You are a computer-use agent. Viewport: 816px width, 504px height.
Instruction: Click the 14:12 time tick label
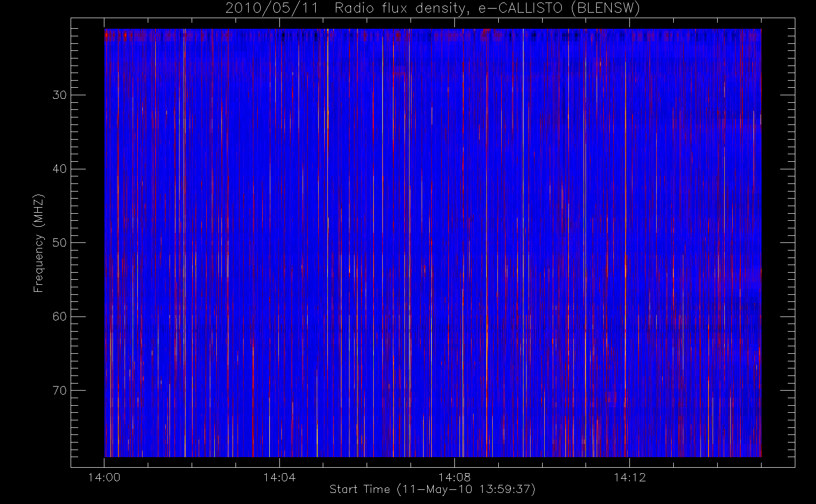(x=629, y=477)
